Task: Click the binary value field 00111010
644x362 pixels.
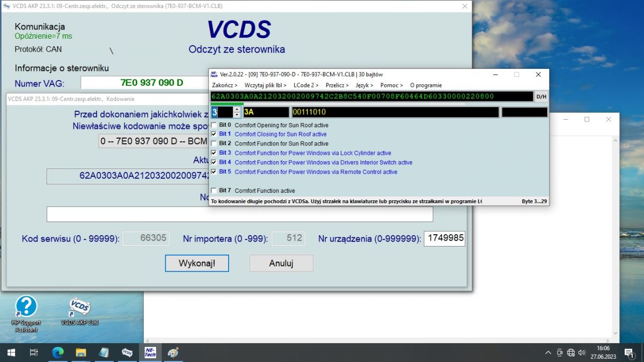Action: point(394,112)
